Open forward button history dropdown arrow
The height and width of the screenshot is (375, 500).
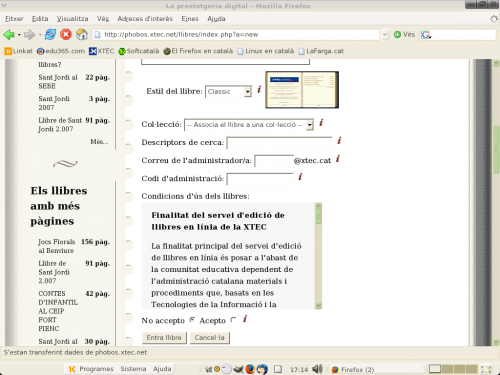(40, 34)
